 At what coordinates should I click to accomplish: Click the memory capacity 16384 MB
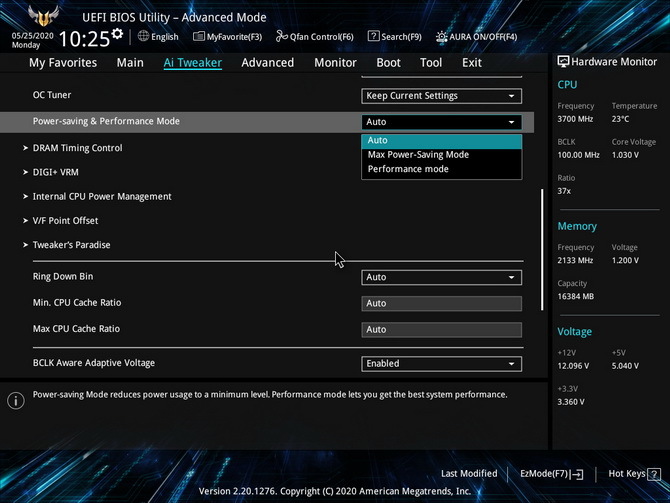[x=576, y=297]
